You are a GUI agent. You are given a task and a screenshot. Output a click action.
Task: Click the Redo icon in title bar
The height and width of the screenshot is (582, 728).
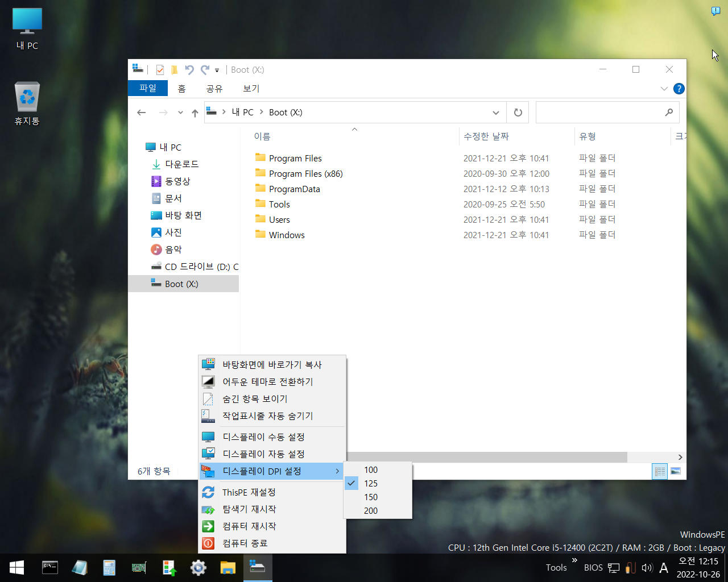click(x=205, y=70)
